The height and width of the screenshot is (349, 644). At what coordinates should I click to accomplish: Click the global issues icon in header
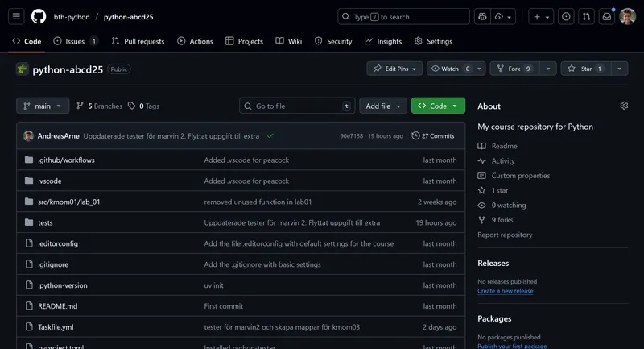566,16
